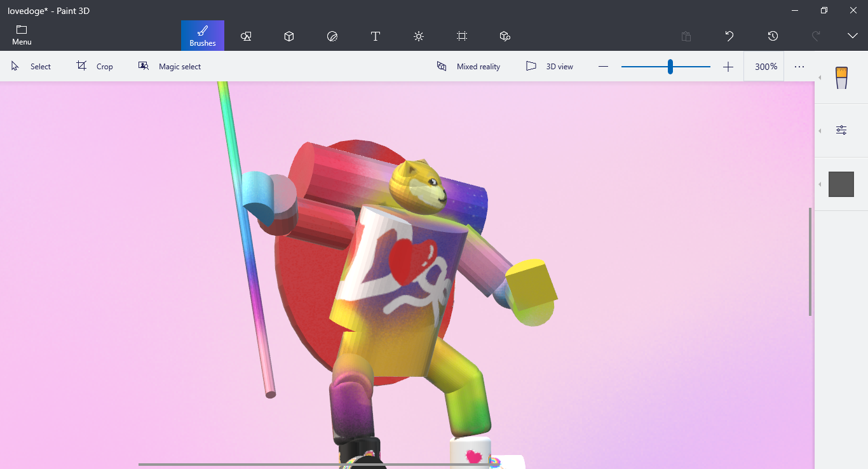Open the Effects panel

tap(419, 36)
